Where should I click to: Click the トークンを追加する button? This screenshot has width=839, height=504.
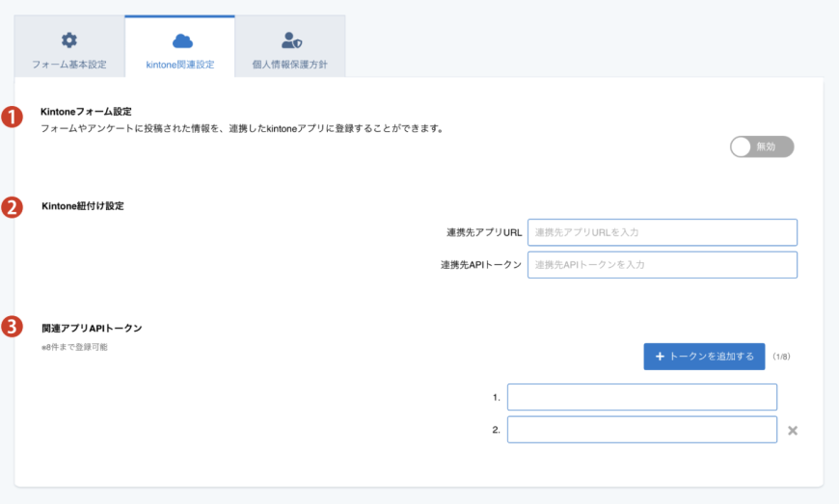coord(704,357)
